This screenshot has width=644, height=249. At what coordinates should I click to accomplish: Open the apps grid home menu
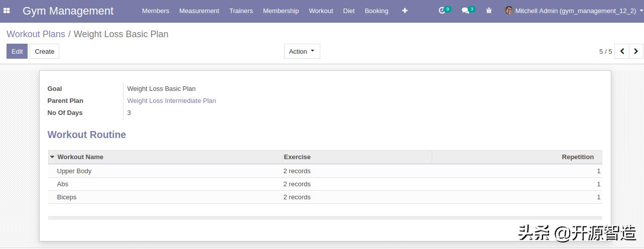7,11
